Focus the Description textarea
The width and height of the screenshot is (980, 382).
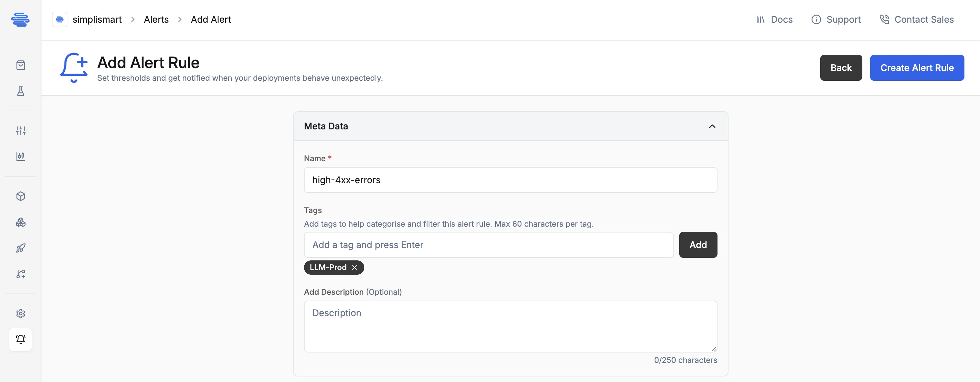(510, 327)
